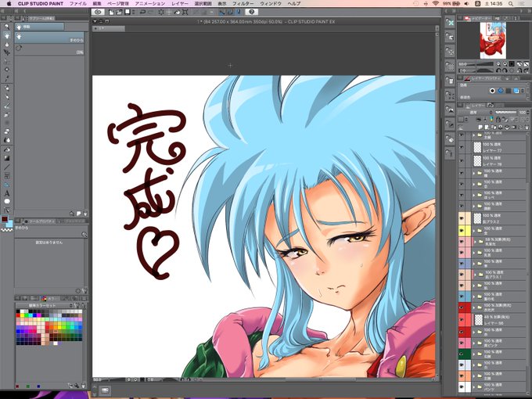Expand the topmost layer folder
The height and width of the screenshot is (399, 532).
point(474,135)
